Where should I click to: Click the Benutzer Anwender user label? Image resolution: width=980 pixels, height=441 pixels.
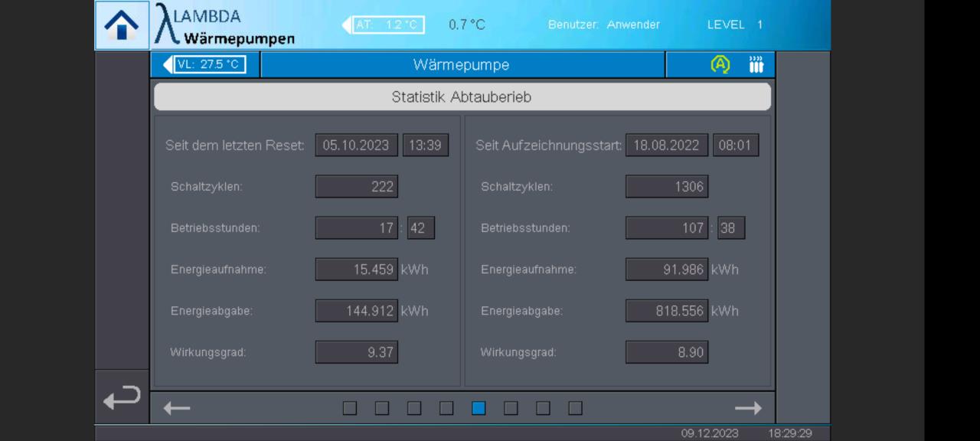pos(603,25)
